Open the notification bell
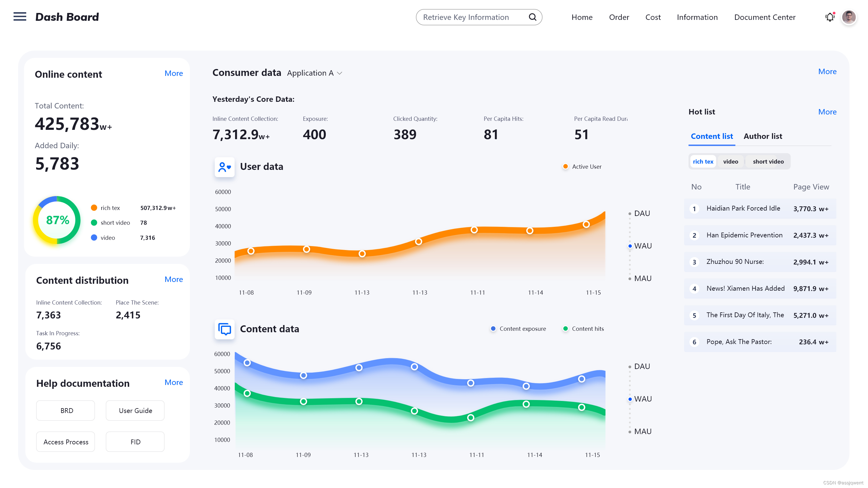868x488 pixels. [830, 17]
